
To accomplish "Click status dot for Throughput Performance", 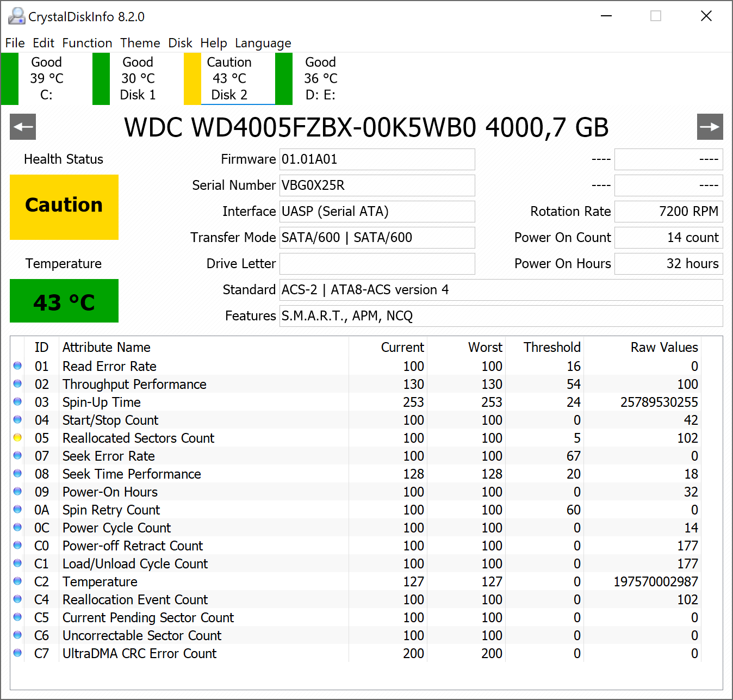I will 17,384.
